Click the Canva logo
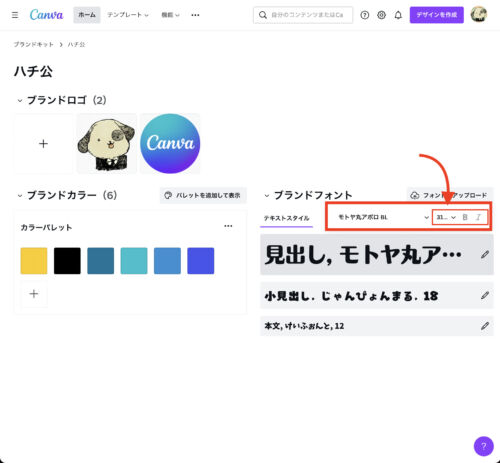500x463 pixels. 46,15
